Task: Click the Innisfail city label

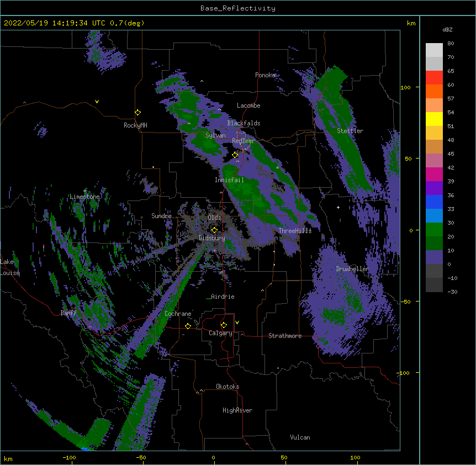Action: tap(229, 180)
